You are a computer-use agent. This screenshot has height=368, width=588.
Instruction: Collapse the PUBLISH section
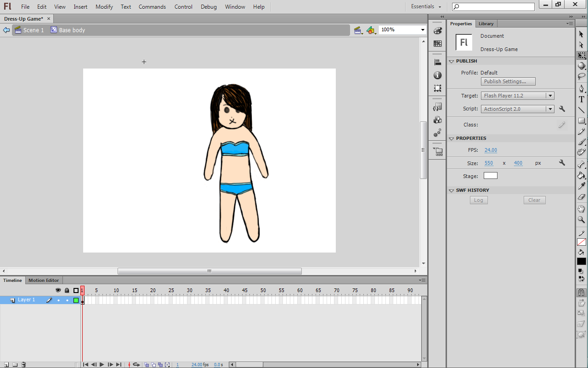(452, 61)
